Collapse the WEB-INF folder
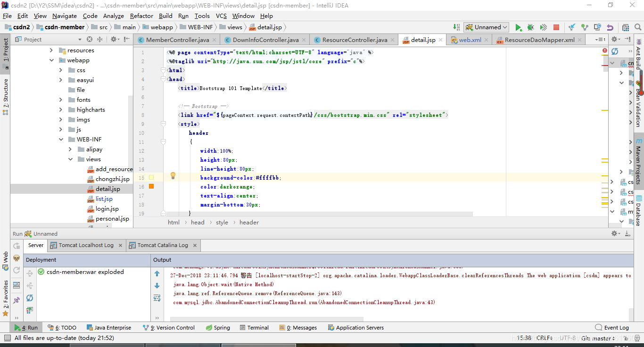 [61, 140]
